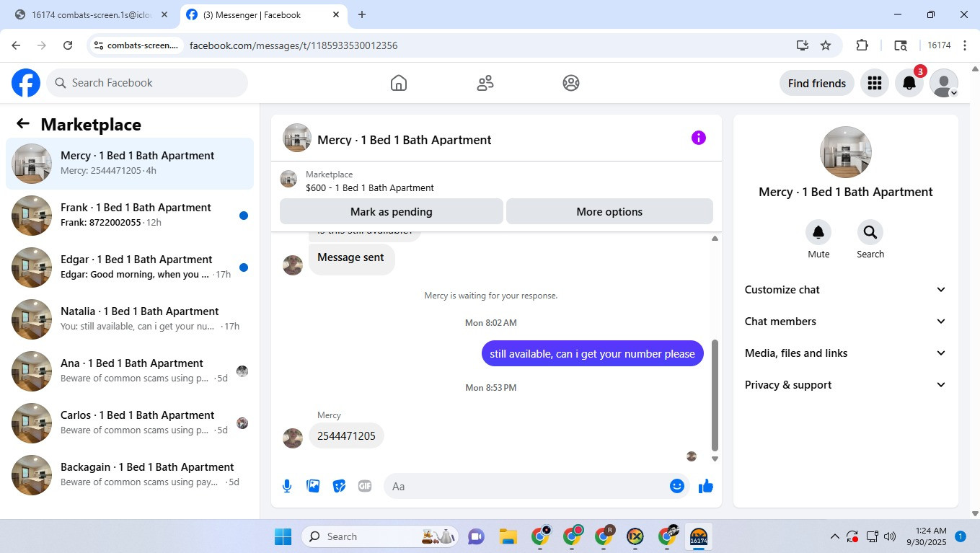Click the Mark as pending button
The width and height of the screenshot is (980, 553).
tap(392, 212)
